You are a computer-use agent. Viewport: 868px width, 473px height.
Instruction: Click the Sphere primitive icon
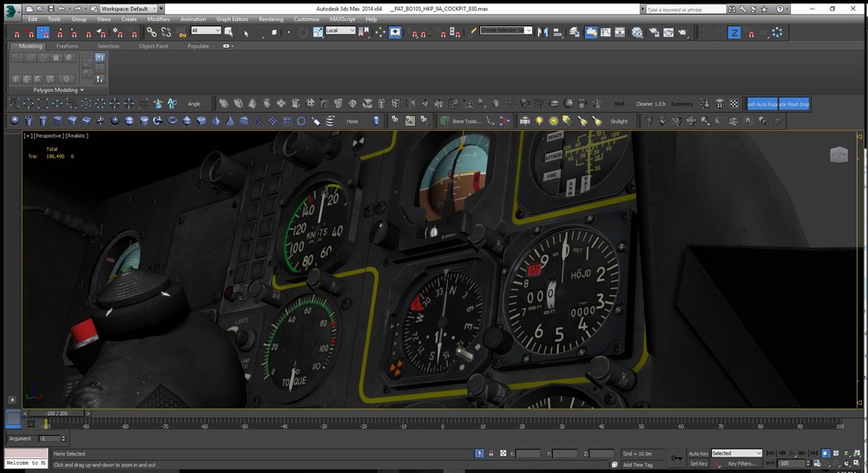[15, 121]
